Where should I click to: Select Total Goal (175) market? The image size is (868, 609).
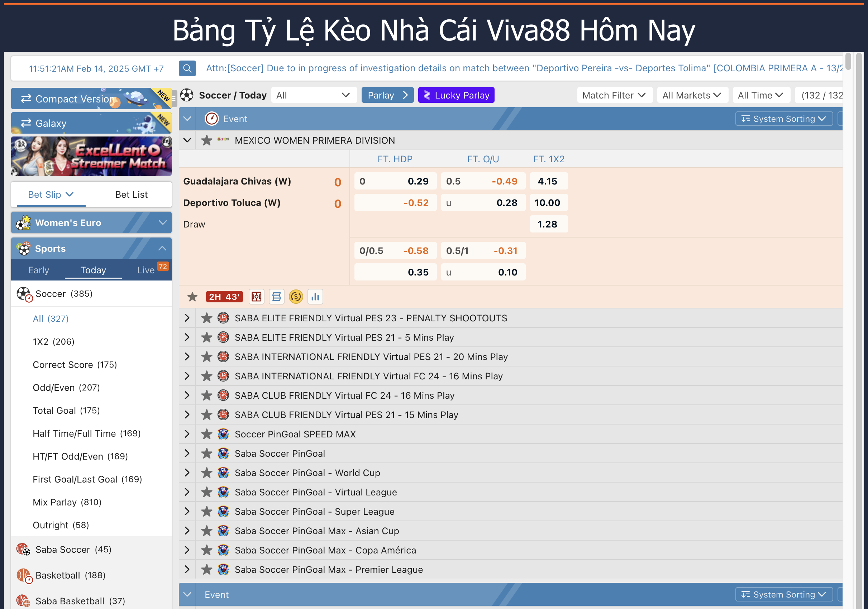(x=66, y=410)
